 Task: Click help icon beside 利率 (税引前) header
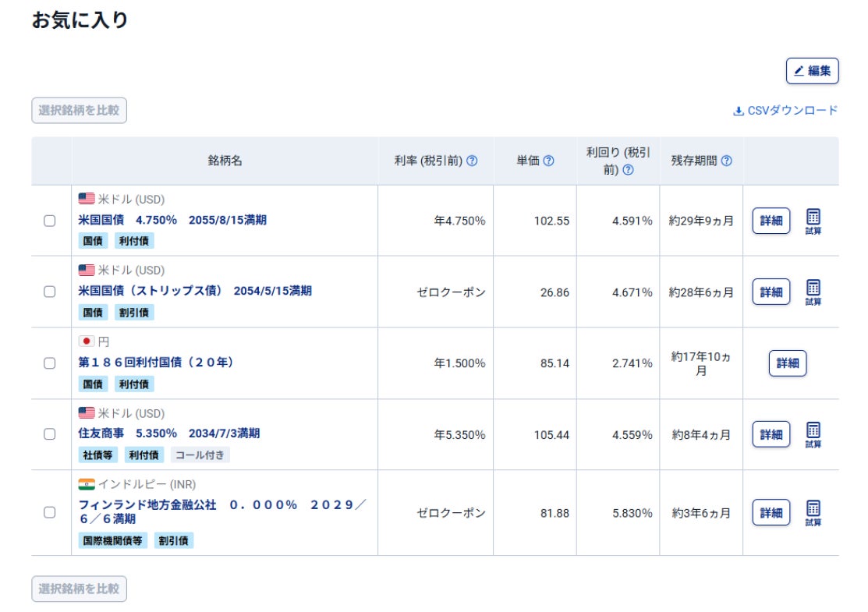pyautogui.click(x=472, y=161)
